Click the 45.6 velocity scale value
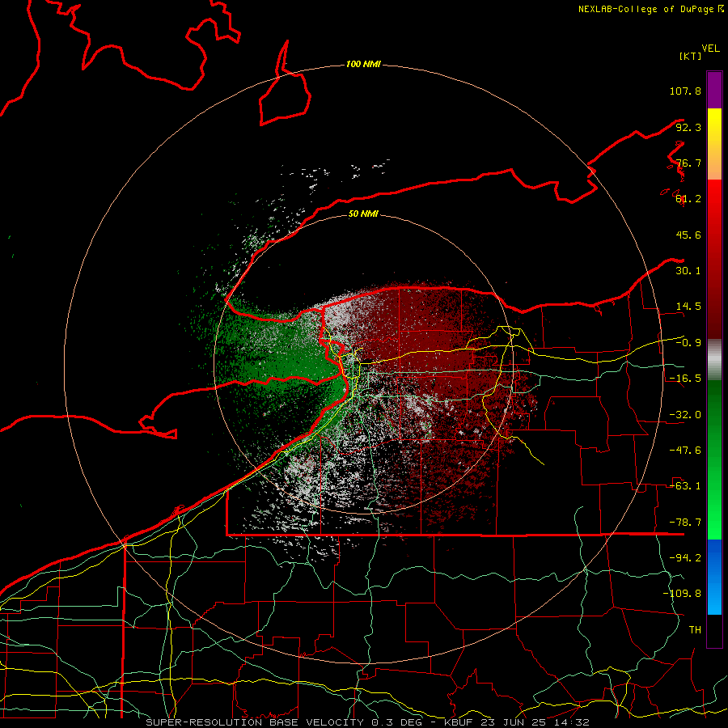 [x=688, y=235]
